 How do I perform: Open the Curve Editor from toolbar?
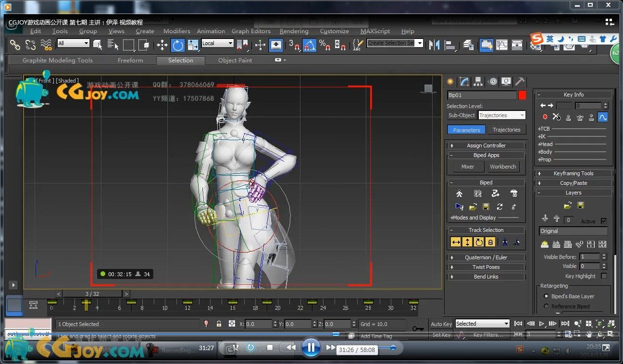pyautogui.click(x=501, y=45)
